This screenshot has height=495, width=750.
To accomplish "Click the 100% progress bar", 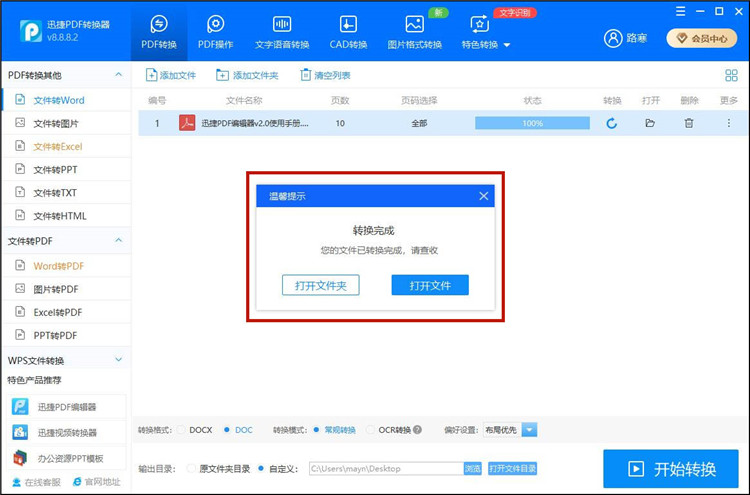I will tap(532, 123).
